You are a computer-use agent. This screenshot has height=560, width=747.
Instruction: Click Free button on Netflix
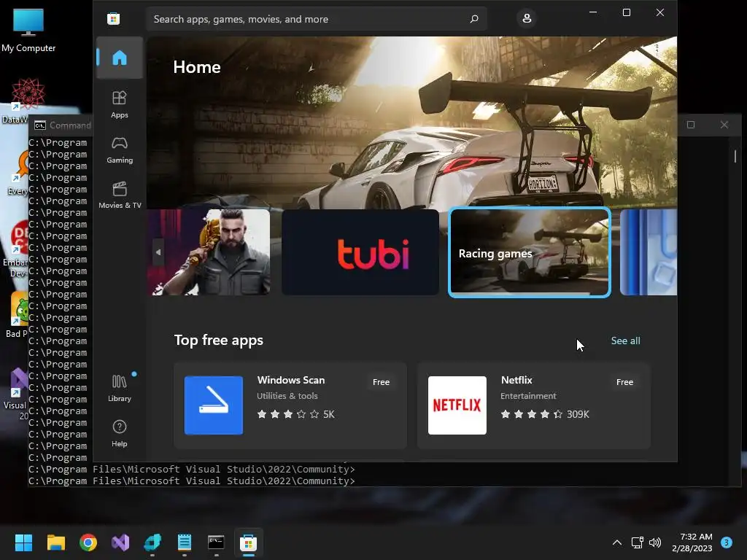pos(624,382)
